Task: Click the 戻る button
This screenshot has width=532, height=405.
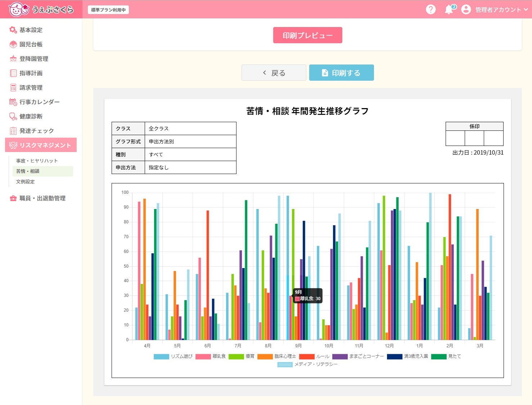Action: [x=274, y=73]
